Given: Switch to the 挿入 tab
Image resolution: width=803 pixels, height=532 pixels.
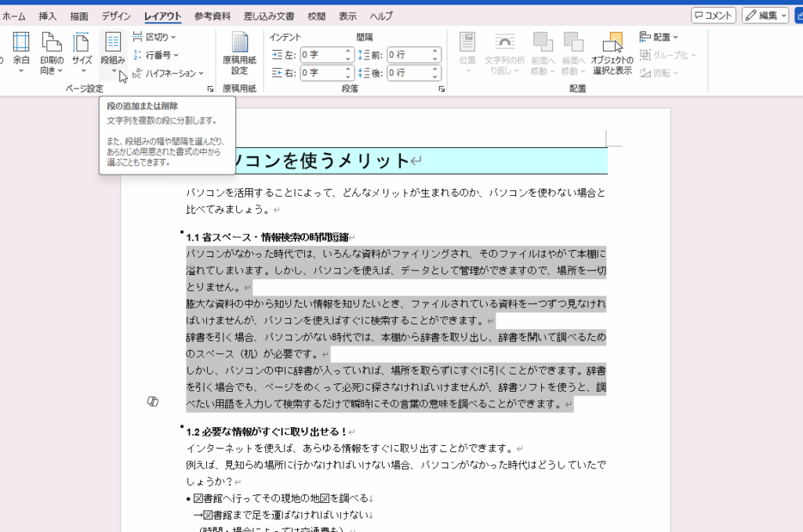Looking at the screenshot, I should pyautogui.click(x=48, y=16).
